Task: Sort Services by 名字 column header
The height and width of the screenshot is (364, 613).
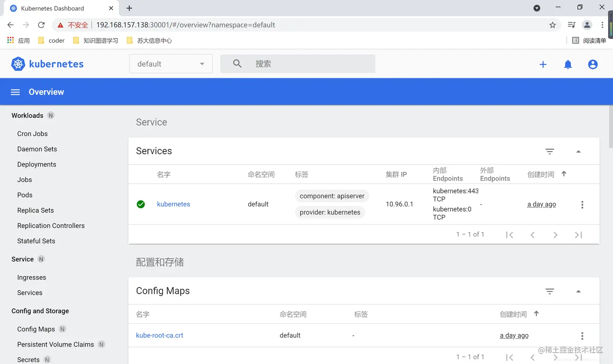Action: [x=164, y=174]
